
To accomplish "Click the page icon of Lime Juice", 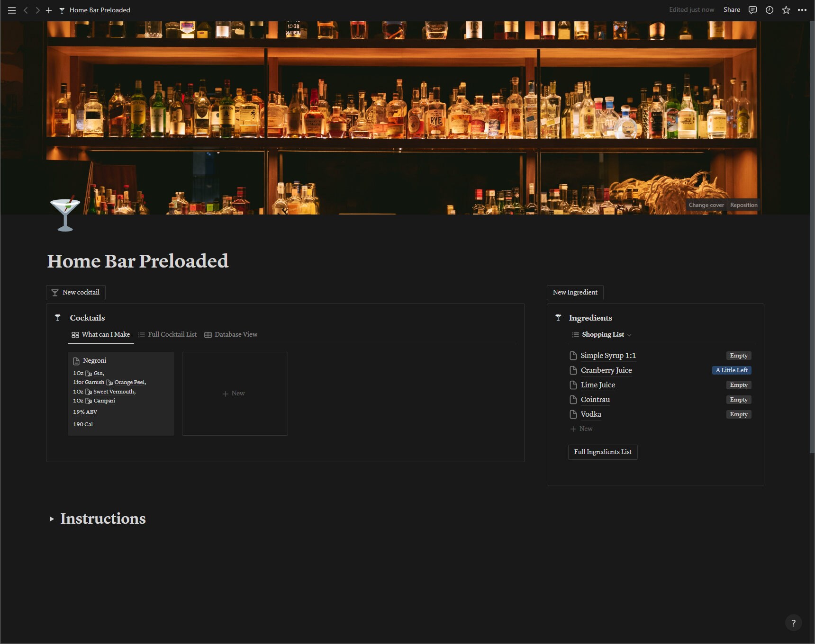I will 573,385.
